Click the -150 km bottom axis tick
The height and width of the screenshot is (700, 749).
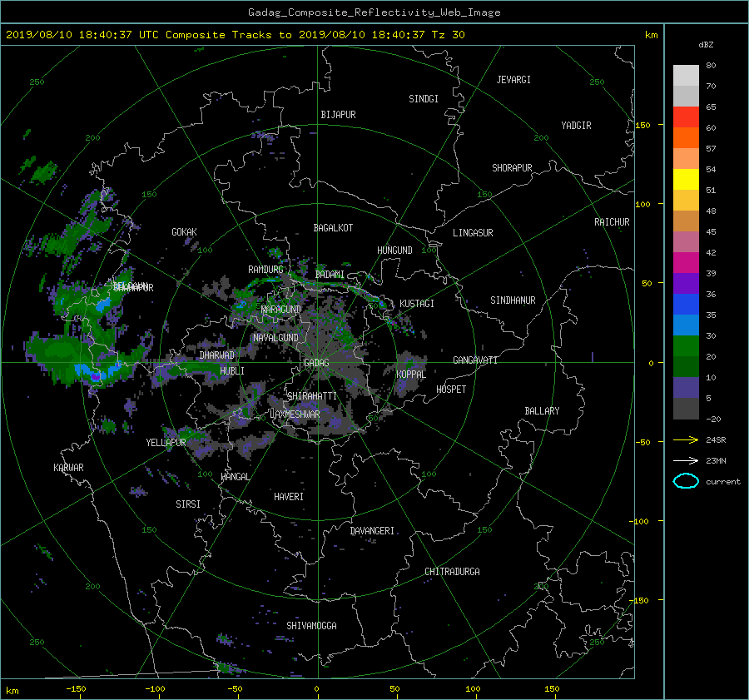[76, 689]
